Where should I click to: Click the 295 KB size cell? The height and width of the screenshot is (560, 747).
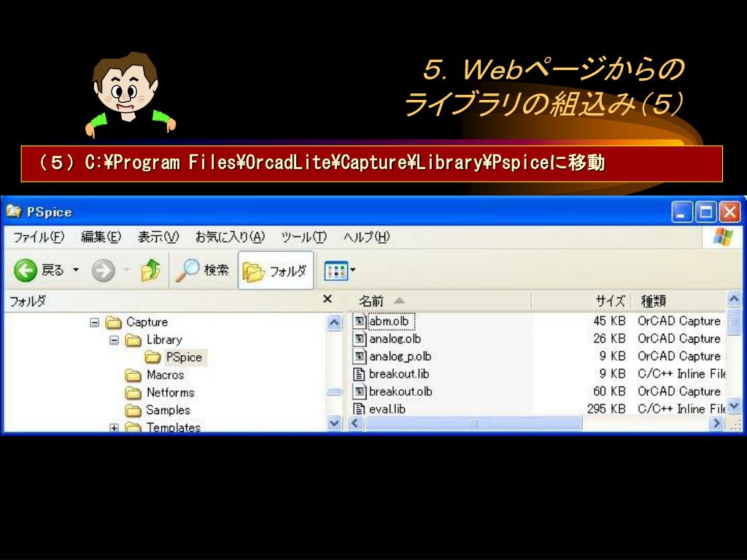606,408
